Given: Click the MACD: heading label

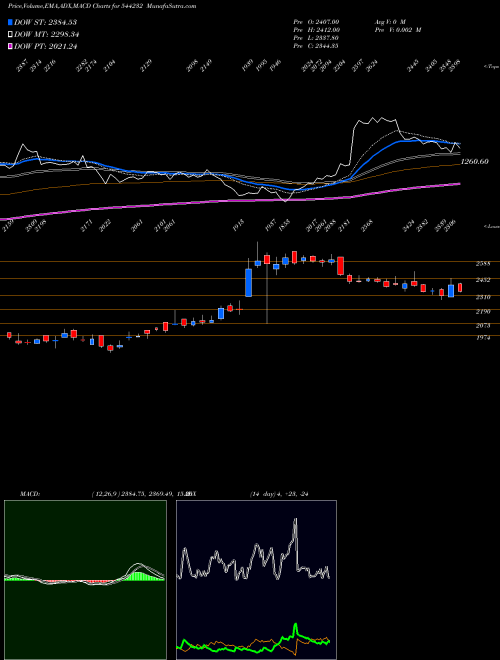Looking at the screenshot, I should coord(29,494).
